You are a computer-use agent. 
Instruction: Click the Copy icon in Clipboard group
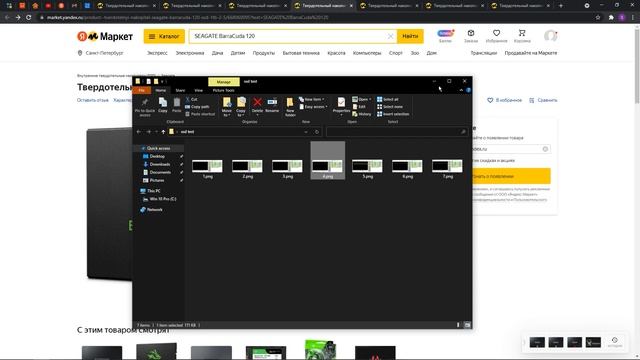(163, 105)
